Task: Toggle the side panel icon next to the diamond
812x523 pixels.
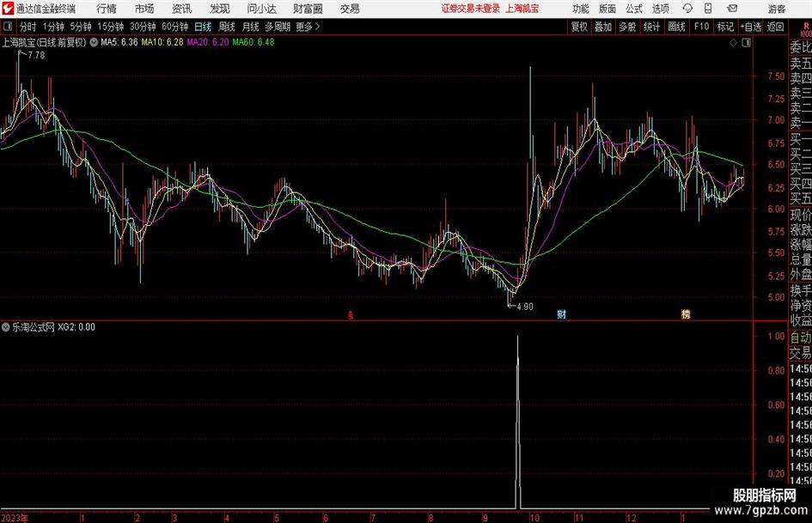Action: 746,43
